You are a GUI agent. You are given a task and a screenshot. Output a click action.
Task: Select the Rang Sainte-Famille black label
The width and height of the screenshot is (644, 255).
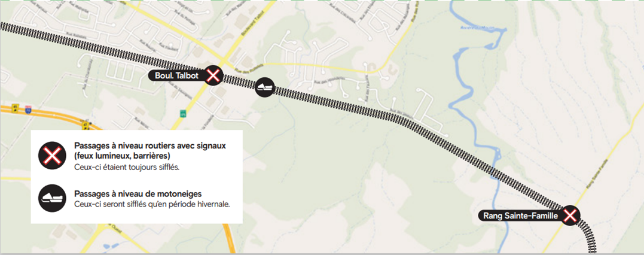(x=521, y=215)
